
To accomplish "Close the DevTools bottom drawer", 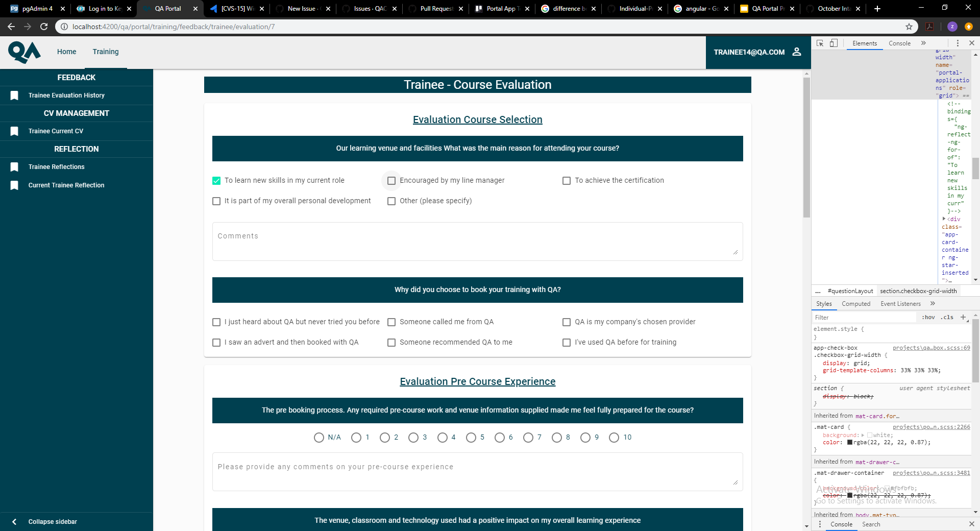I will 972,524.
